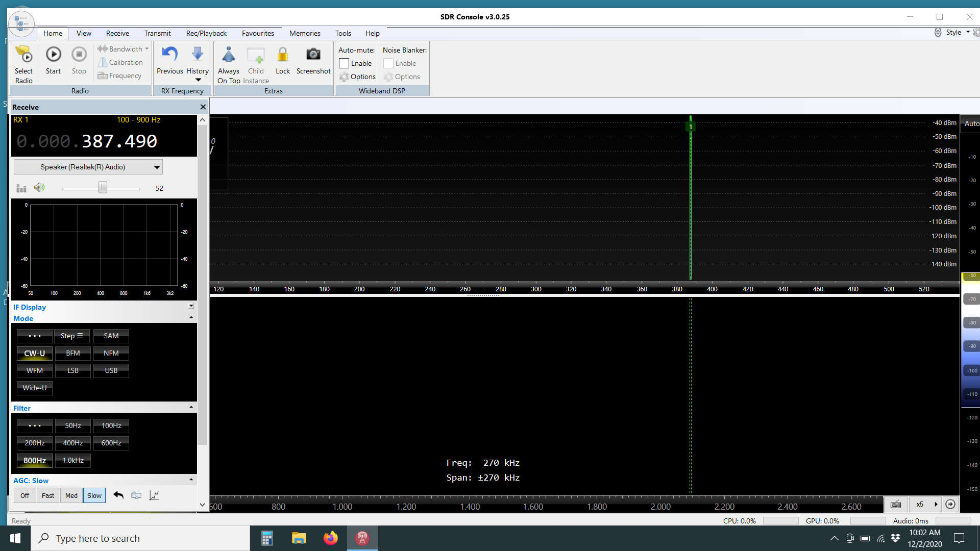Click the Screenshot camera icon
This screenshot has width=980, height=551.
coord(313,55)
